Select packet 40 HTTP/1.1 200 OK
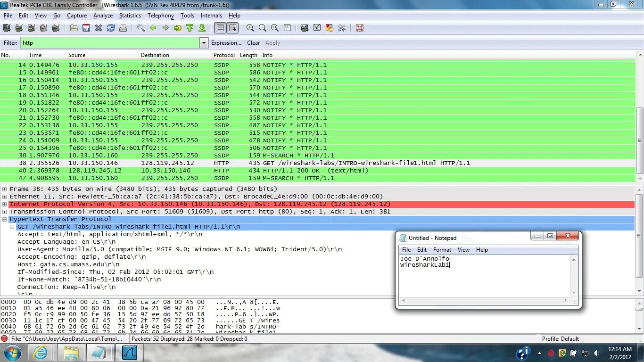Image resolution: width=644 pixels, height=362 pixels. [x=318, y=171]
